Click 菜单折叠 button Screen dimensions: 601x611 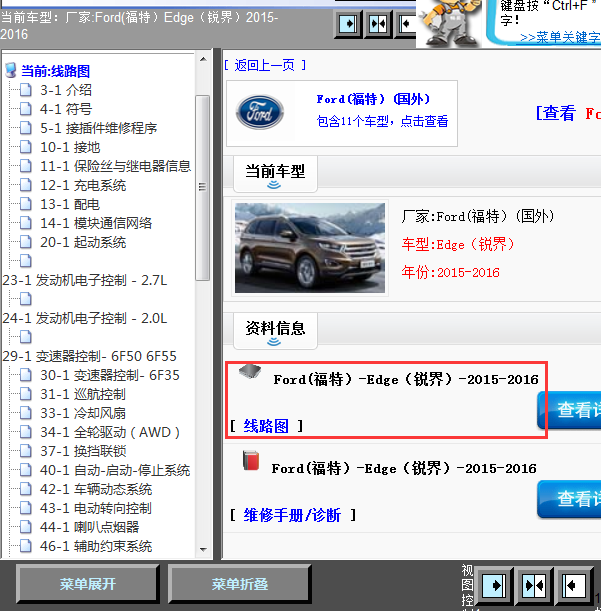[x=240, y=584]
